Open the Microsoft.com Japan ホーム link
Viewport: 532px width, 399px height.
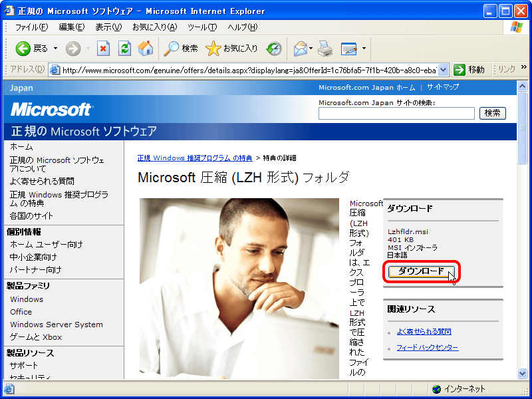coord(367,88)
